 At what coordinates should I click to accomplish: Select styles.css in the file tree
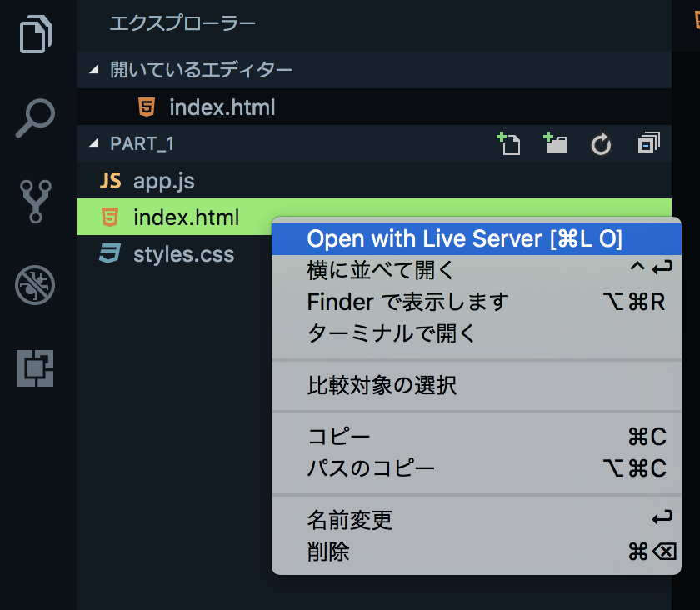[x=183, y=254]
